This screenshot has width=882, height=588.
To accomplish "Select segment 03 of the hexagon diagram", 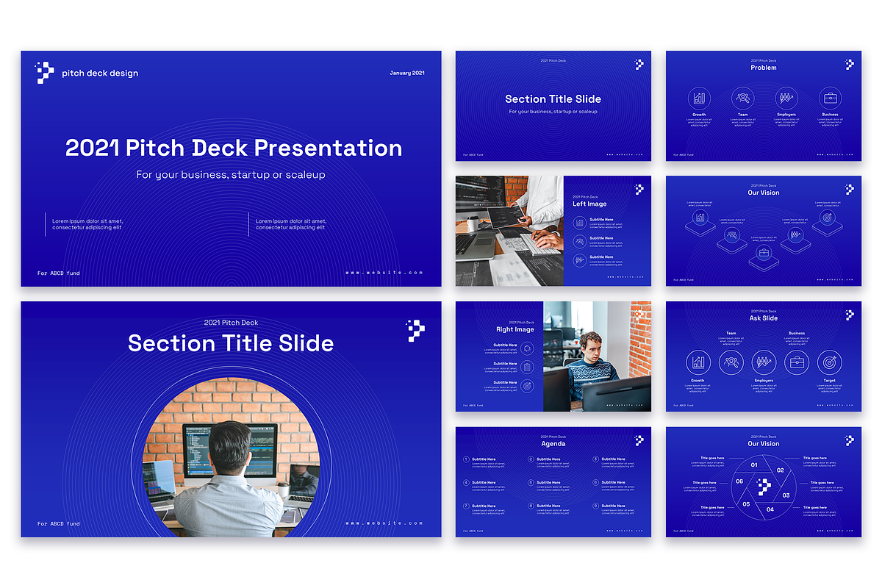I will (x=786, y=495).
